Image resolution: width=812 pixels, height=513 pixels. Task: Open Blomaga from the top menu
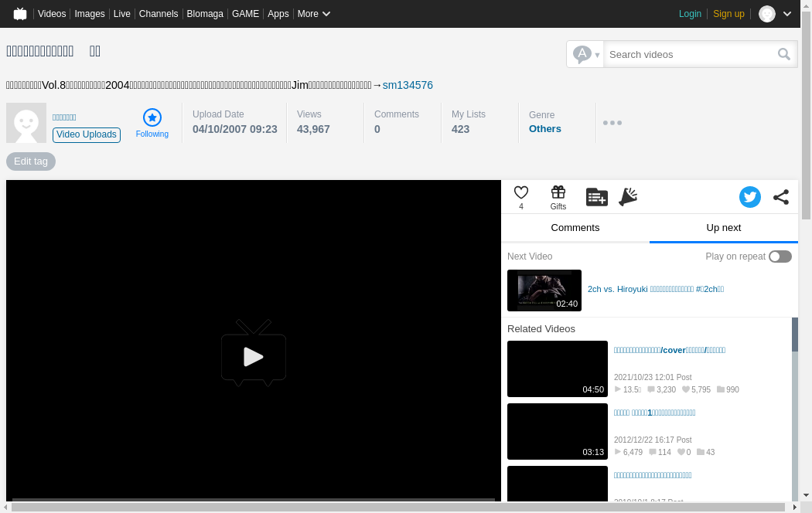point(205,14)
